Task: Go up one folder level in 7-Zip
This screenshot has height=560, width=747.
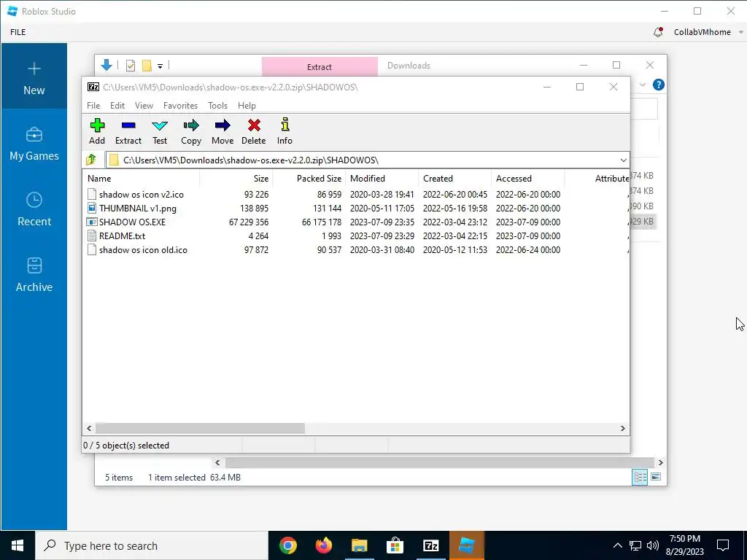Action: (x=91, y=160)
